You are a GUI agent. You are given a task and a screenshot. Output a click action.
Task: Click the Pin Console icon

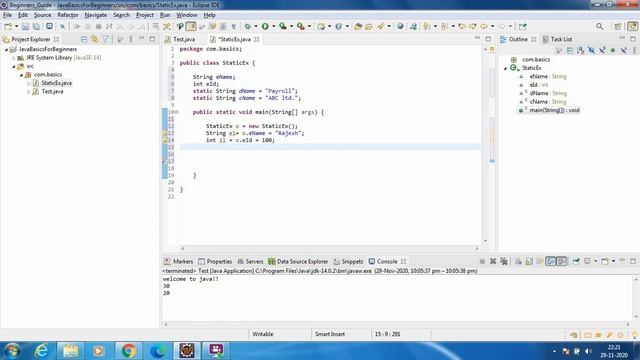coord(576,261)
